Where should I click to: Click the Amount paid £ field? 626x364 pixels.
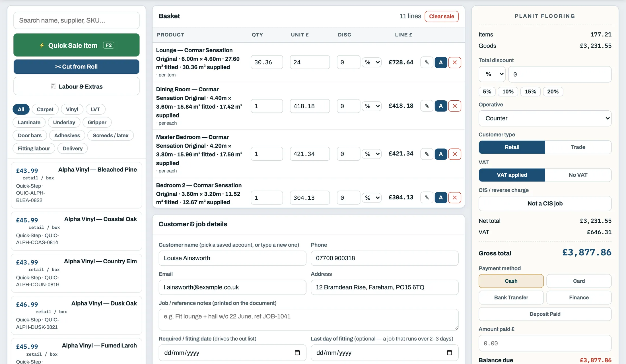[x=545, y=343]
